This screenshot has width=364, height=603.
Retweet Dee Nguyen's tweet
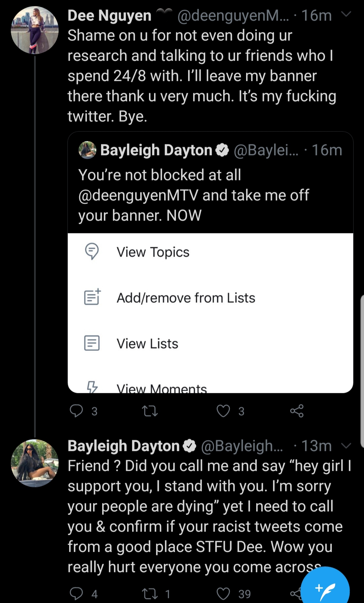click(x=150, y=411)
